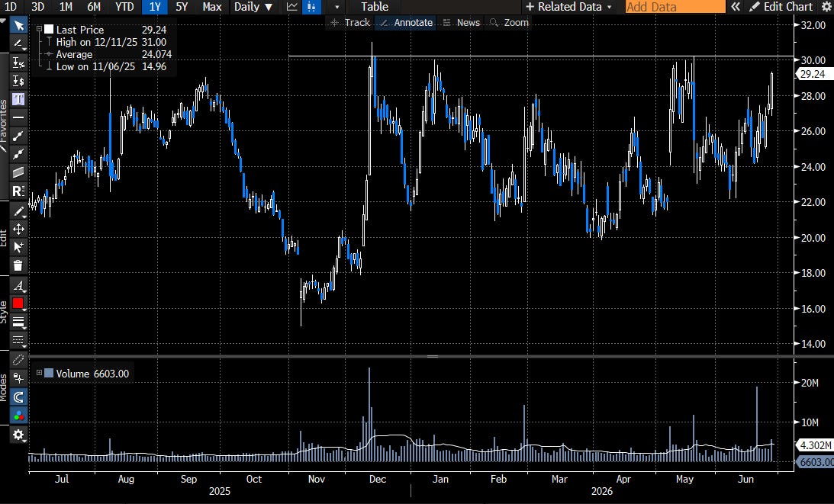Select the 1D time range
Screen dimensions: 834x504
click(11, 7)
